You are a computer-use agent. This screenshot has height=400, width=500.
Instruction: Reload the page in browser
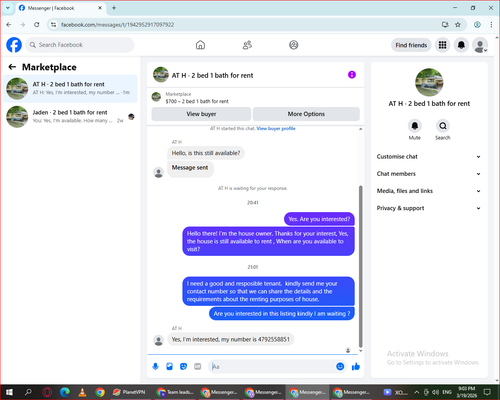(x=37, y=25)
